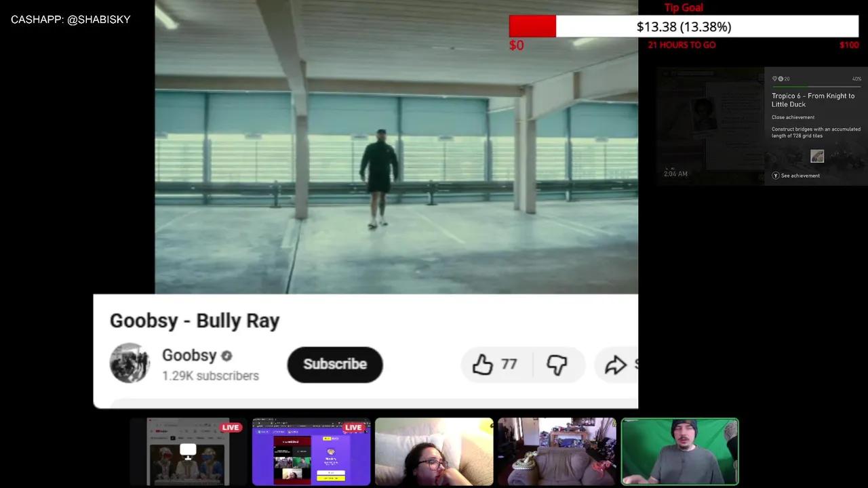Select the living room couch webcam thumbnail

pos(557,452)
